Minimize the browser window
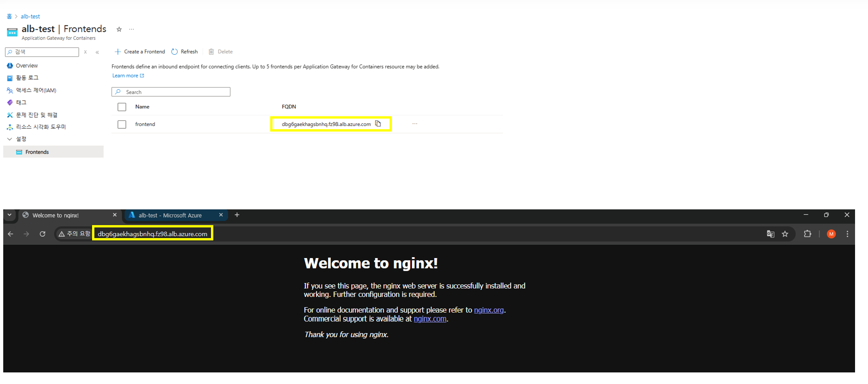 coord(806,215)
